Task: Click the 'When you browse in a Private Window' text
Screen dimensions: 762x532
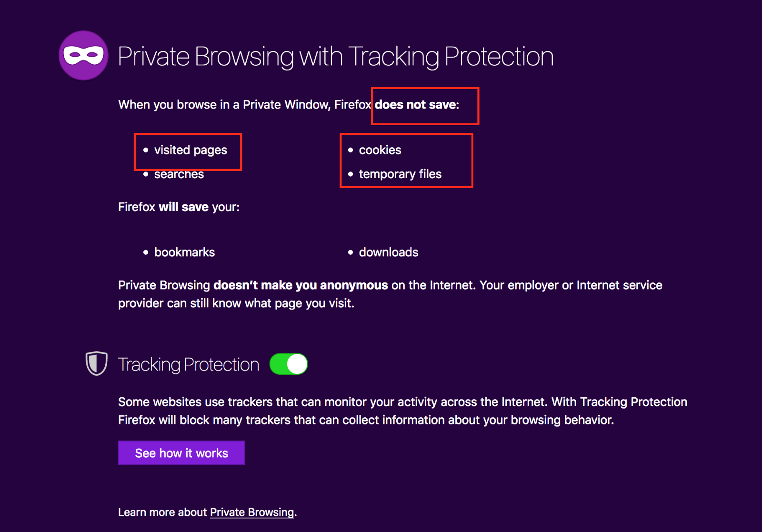Action: tap(224, 105)
